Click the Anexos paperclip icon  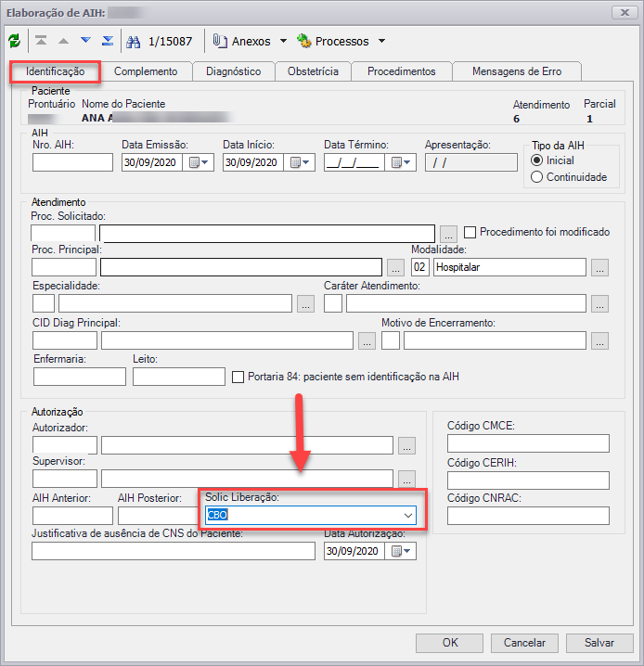coord(220,41)
